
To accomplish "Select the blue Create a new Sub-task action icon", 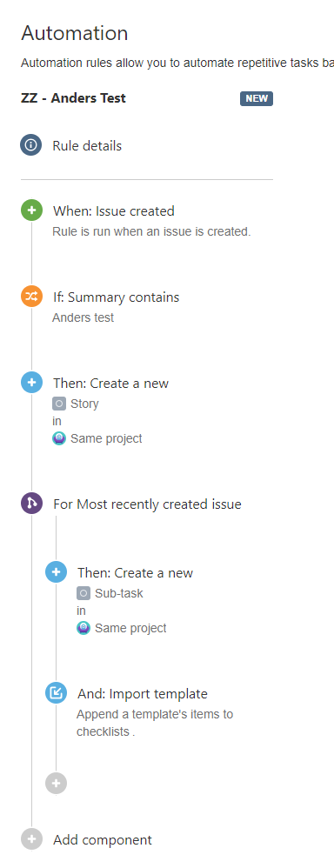I will 56,571.
